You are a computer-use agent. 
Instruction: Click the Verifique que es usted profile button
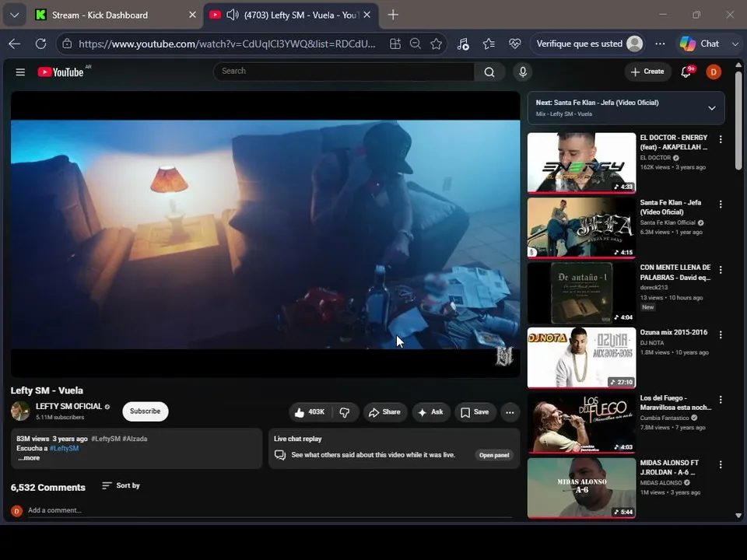click(x=589, y=44)
